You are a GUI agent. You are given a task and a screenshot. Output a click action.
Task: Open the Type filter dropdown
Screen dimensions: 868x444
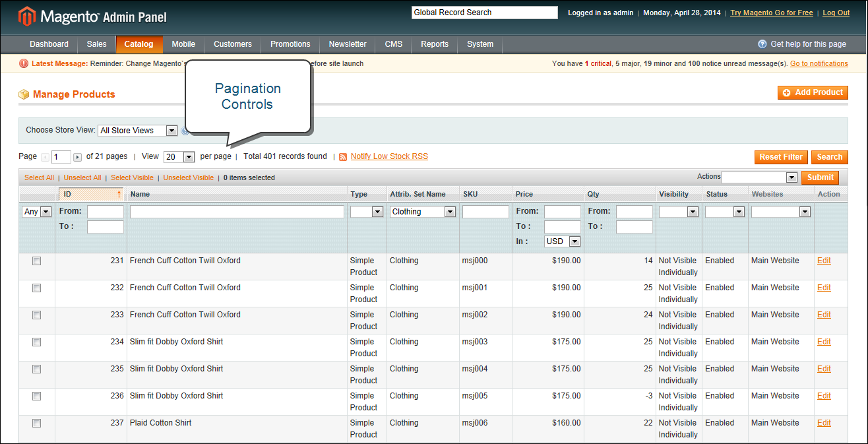tap(367, 212)
